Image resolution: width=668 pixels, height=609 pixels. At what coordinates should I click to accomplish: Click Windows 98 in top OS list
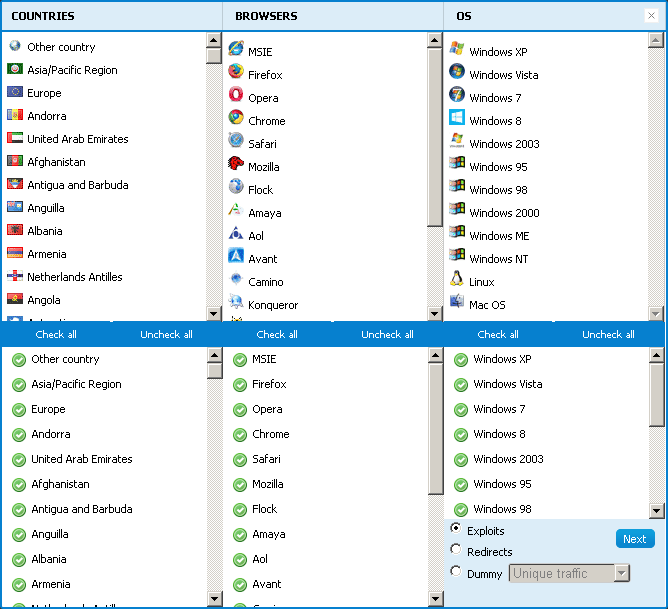click(x=498, y=190)
